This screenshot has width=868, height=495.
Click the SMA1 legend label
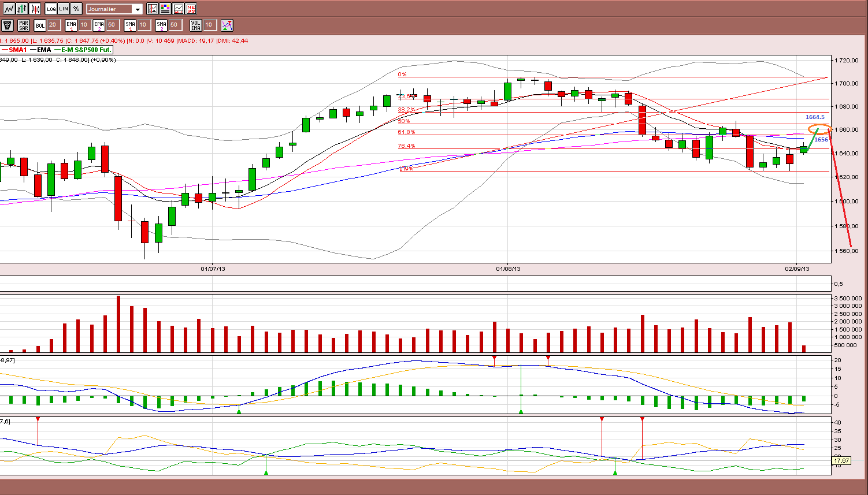pos(17,50)
